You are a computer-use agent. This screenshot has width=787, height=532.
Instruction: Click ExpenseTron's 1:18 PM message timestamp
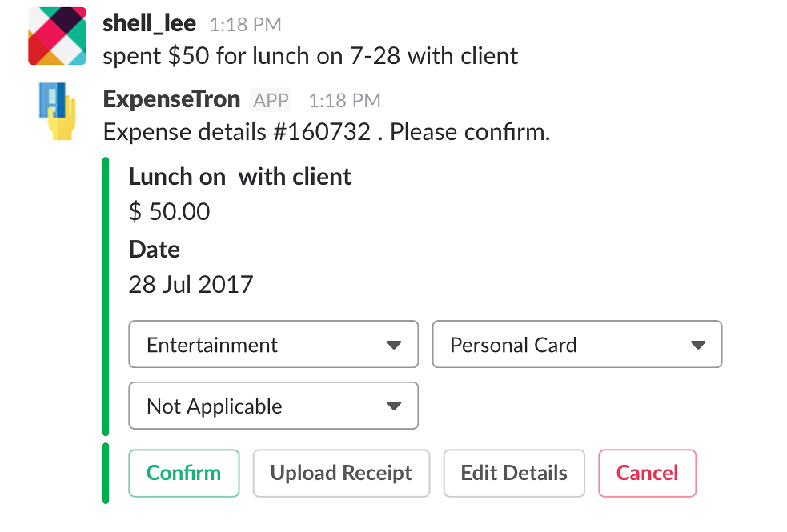(345, 101)
